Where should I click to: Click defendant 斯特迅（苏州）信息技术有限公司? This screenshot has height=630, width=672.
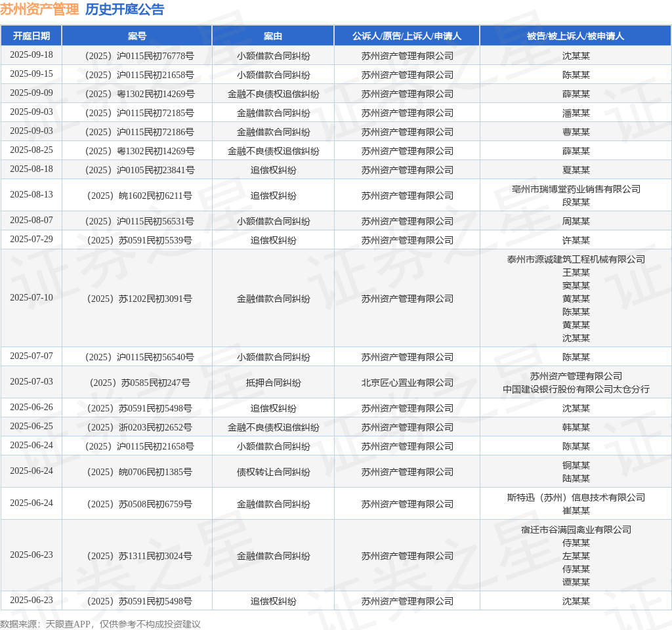coord(576,497)
